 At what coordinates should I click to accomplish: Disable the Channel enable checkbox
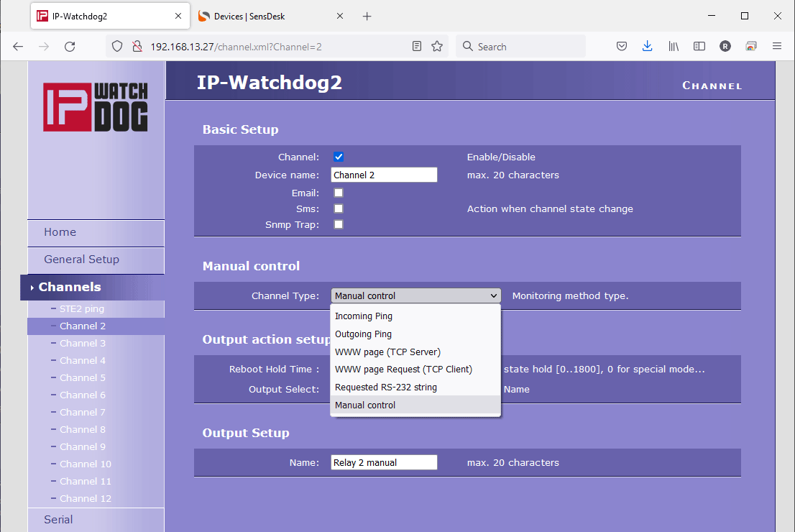click(339, 157)
